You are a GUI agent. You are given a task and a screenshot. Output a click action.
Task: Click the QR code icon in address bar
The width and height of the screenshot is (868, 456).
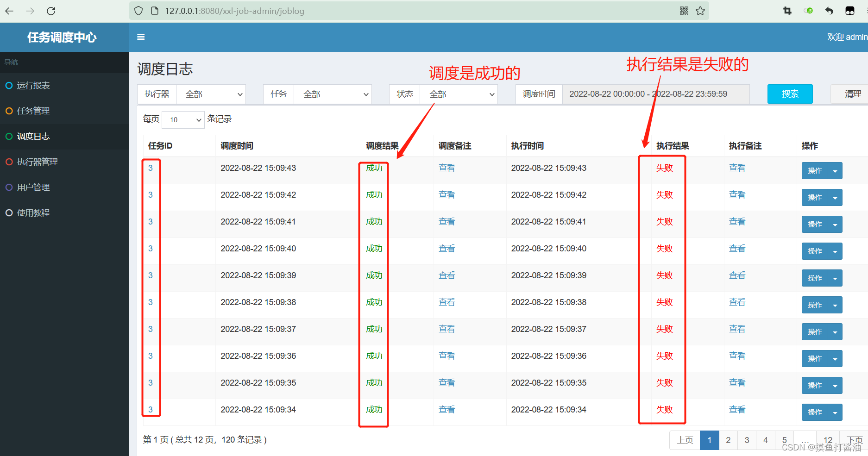pos(684,11)
